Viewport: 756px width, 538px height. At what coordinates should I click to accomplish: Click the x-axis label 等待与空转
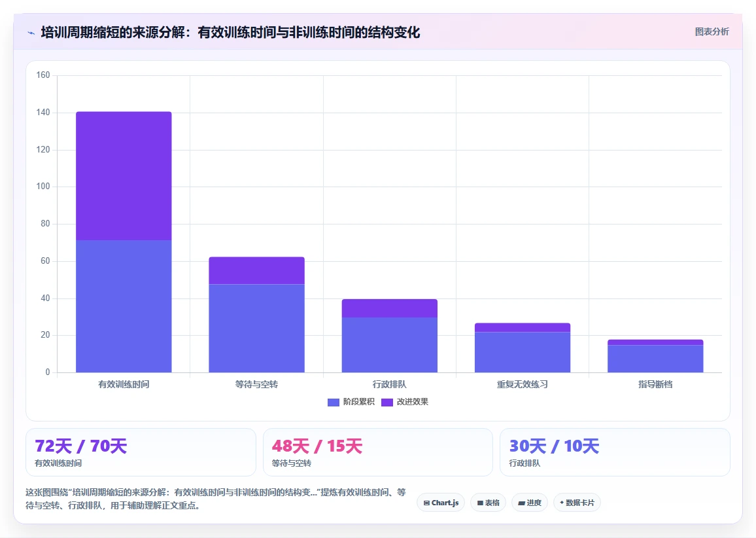pos(256,385)
